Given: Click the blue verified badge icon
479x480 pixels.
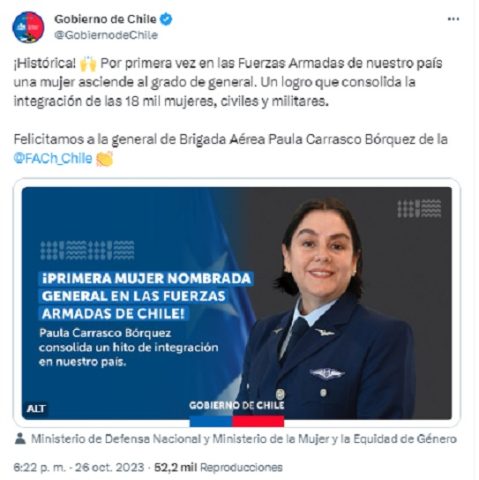Looking at the screenshot, I should [166, 19].
